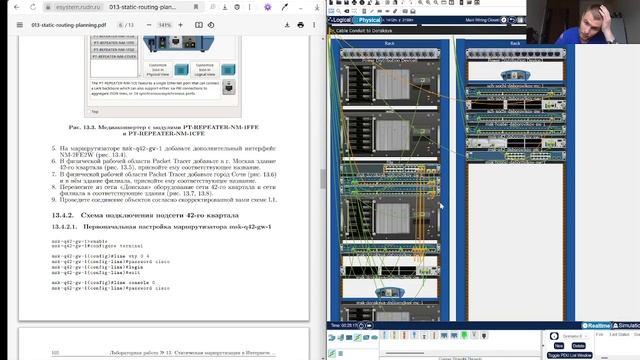Select the Delete tool in Packet Tracer toolbar
The height and width of the screenshot is (360, 640).
click(x=347, y=11)
